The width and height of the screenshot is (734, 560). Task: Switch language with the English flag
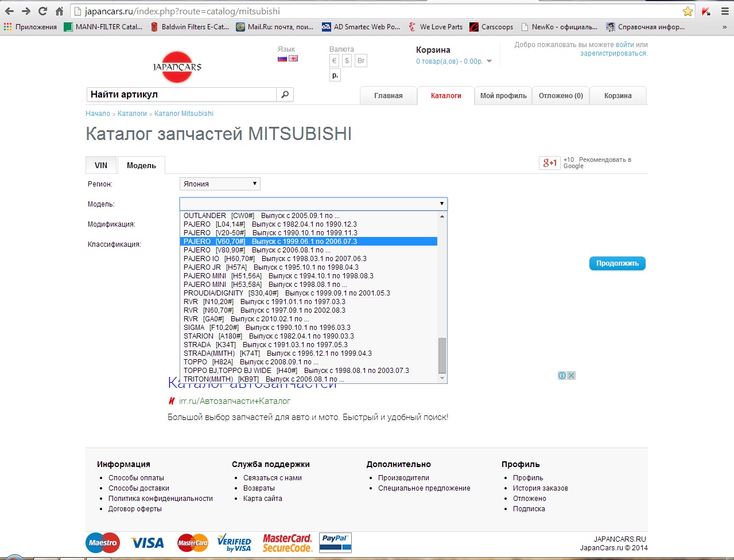coord(293,59)
